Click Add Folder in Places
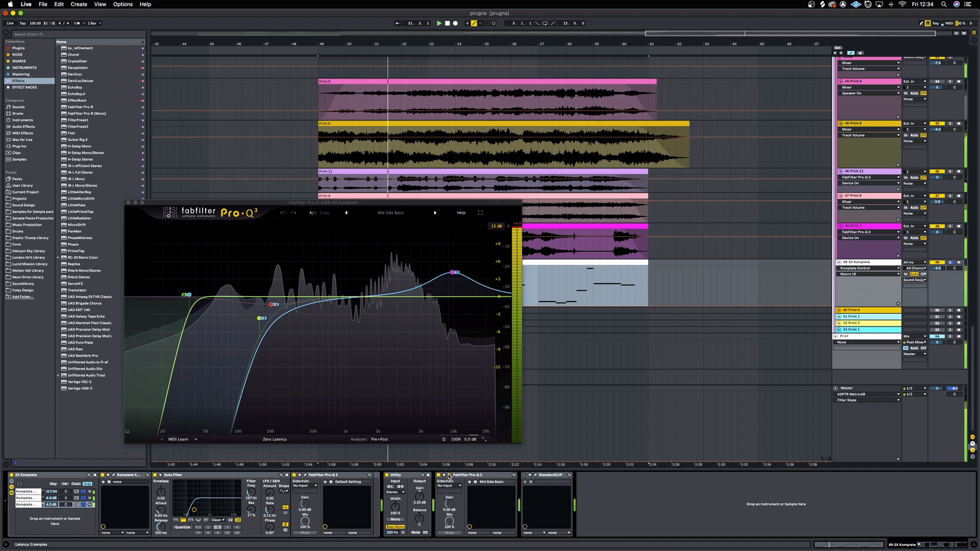980x551 pixels. 22,297
